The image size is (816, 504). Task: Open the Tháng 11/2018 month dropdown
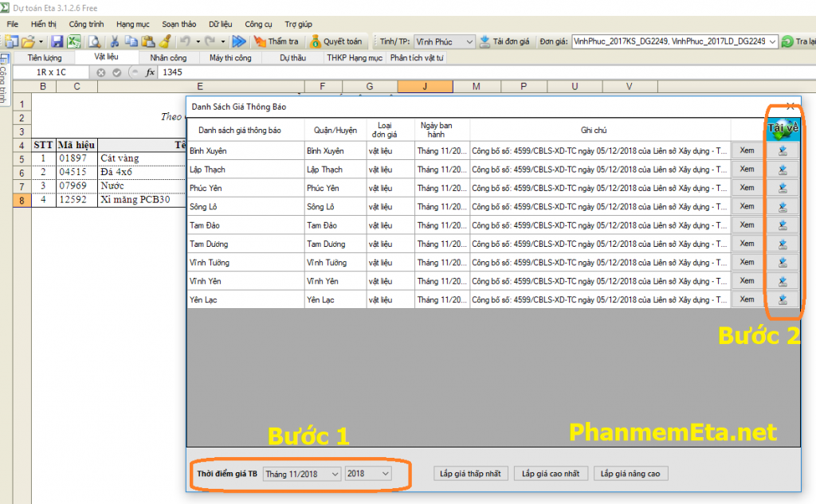pos(333,474)
